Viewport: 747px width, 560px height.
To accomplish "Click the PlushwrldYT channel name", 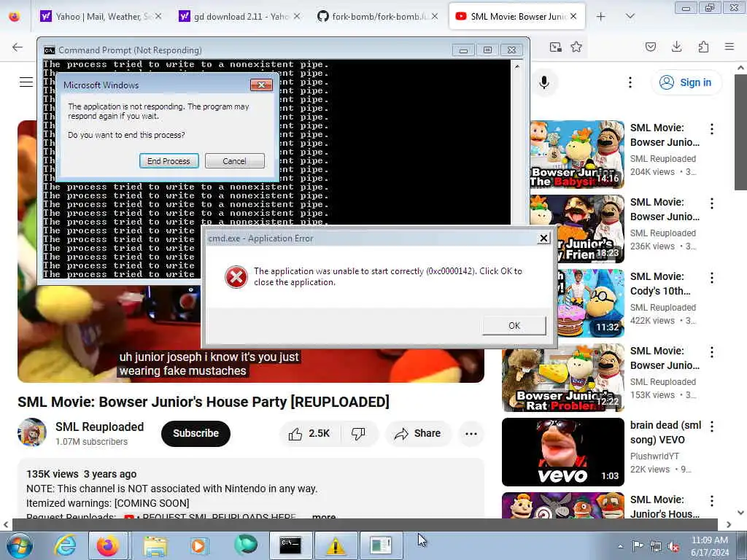I will pyautogui.click(x=654, y=456).
